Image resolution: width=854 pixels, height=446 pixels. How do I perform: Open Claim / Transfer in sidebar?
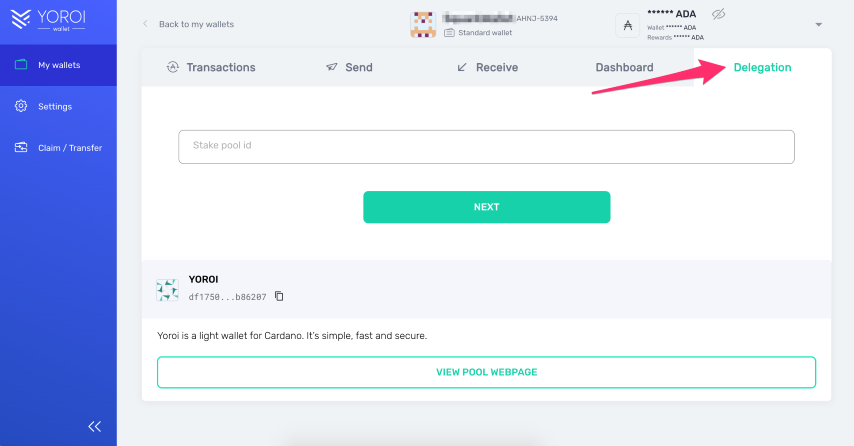pyautogui.click(x=69, y=148)
